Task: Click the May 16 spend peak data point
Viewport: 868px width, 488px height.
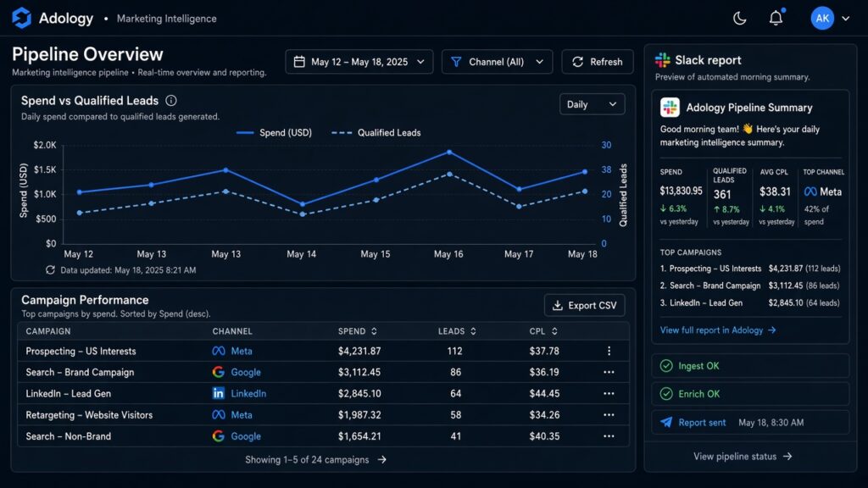Action: pos(449,152)
